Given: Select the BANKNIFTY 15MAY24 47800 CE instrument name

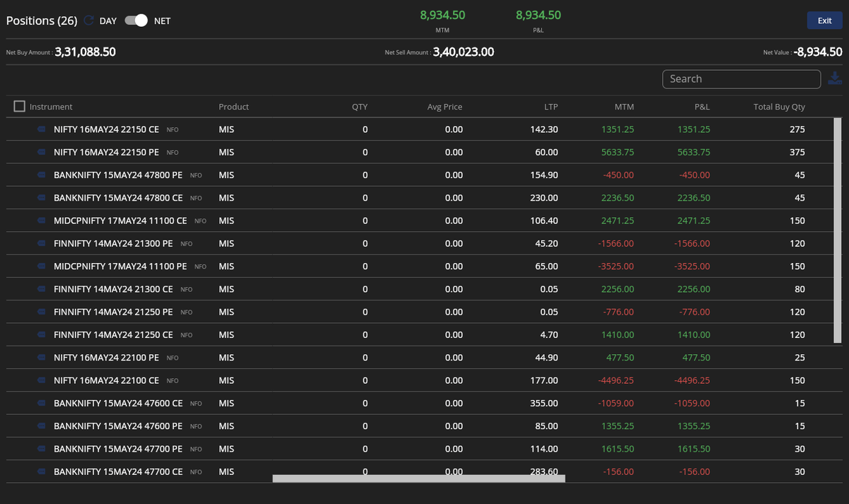Looking at the screenshot, I should (x=118, y=198).
